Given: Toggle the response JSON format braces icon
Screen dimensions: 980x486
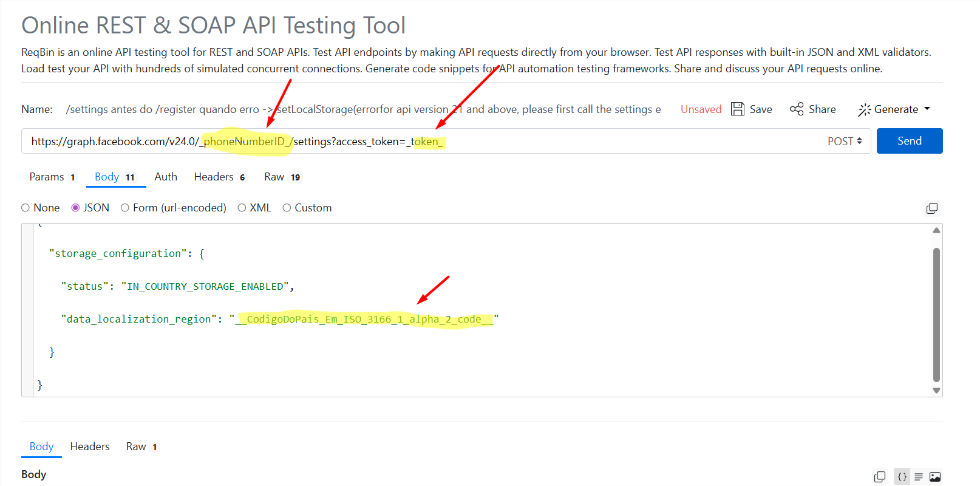Looking at the screenshot, I should (902, 477).
